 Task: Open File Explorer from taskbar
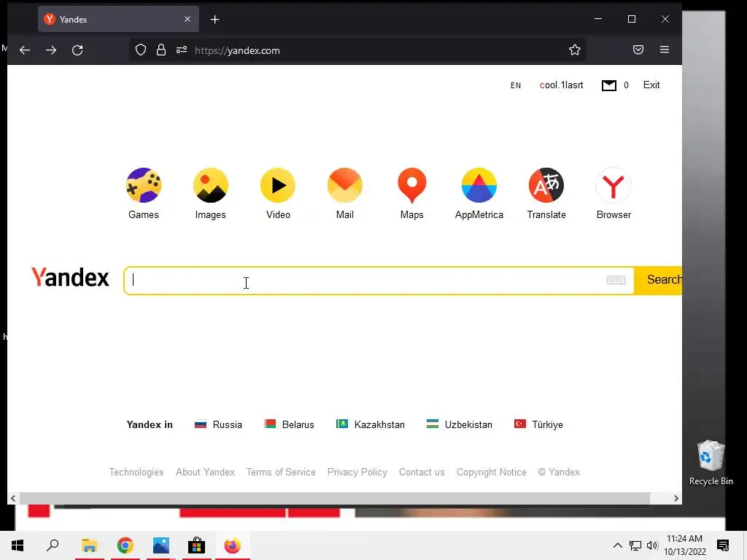pyautogui.click(x=89, y=545)
